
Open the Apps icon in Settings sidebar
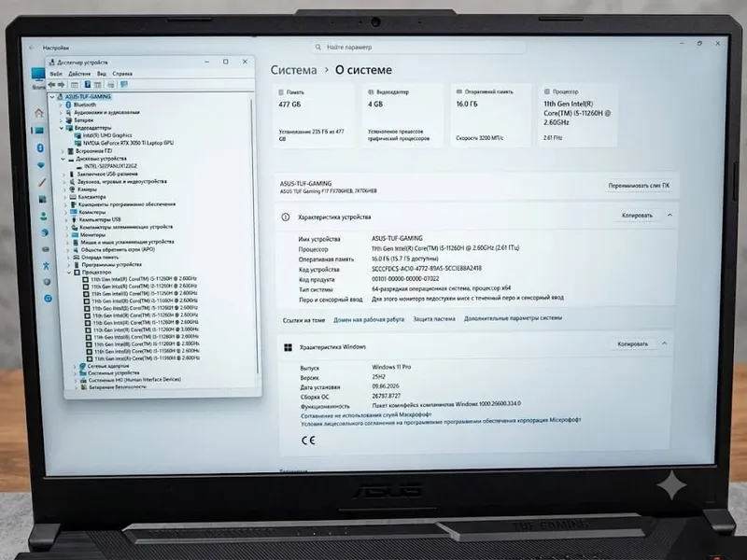point(42,199)
